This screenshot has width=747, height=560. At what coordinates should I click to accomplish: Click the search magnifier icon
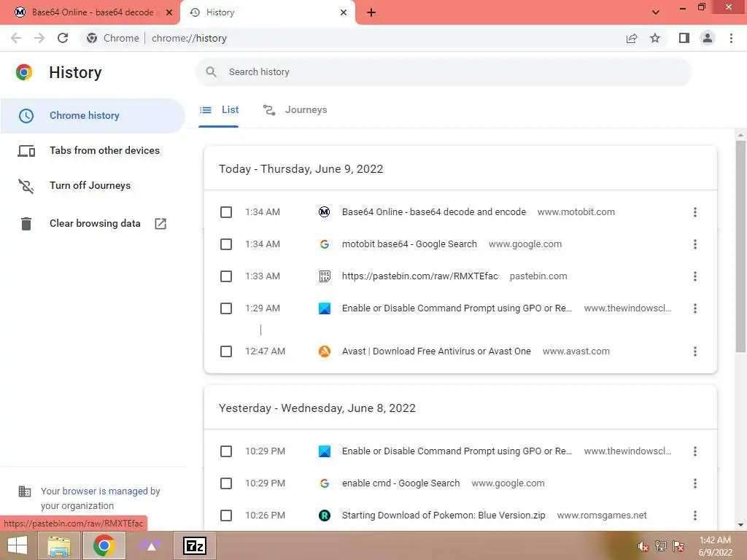click(x=211, y=72)
